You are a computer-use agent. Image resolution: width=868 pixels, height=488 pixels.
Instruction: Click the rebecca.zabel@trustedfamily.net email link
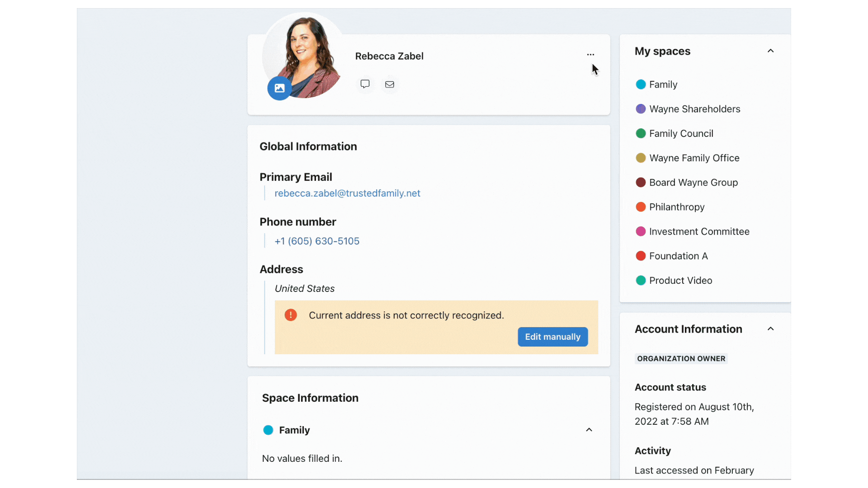348,193
